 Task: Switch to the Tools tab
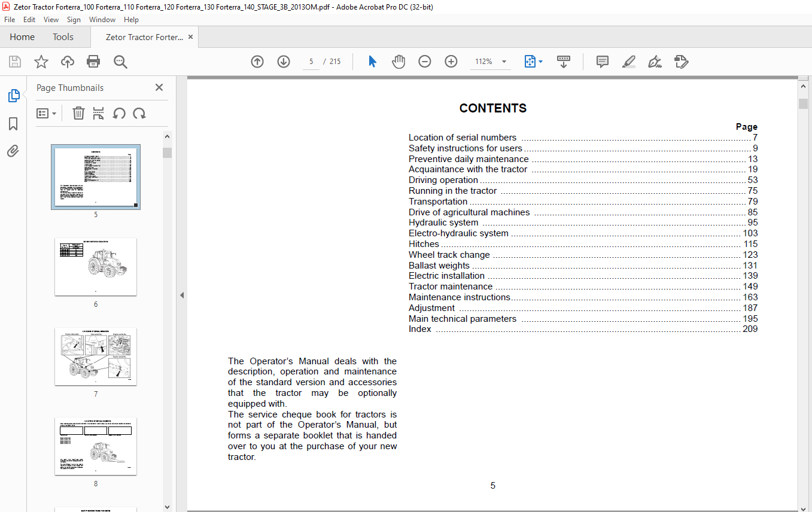(x=63, y=37)
